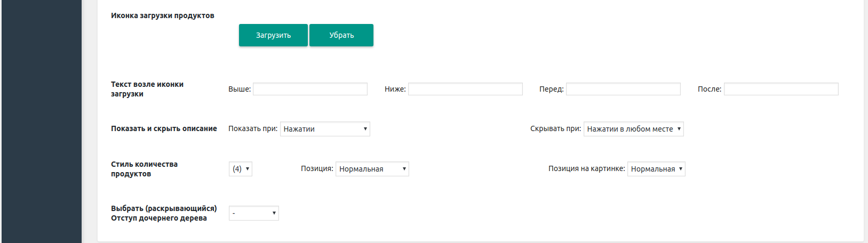868x243 pixels.
Task: Click the Текст возле иконки загрузки label
Action: [x=147, y=89]
